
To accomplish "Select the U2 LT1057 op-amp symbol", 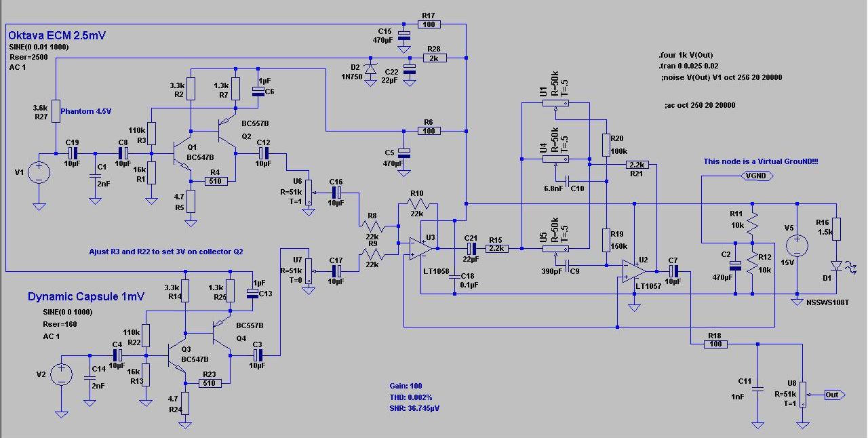I will [x=635, y=271].
